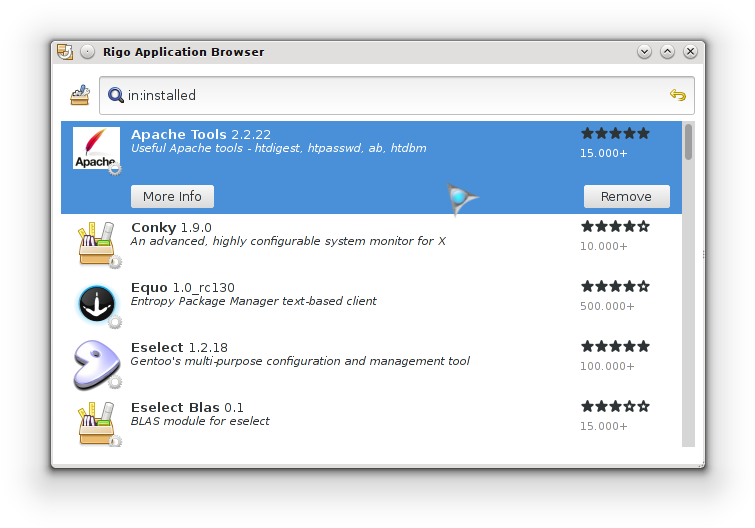Click the Eselect Gentoo logo icon
The width and height of the screenshot is (755, 528).
tap(96, 363)
